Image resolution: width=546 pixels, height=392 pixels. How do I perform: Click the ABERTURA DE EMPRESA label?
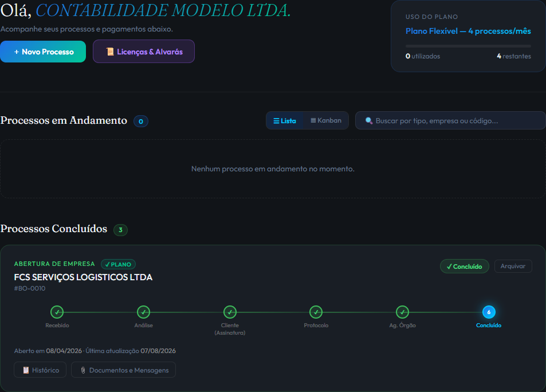(x=54, y=264)
